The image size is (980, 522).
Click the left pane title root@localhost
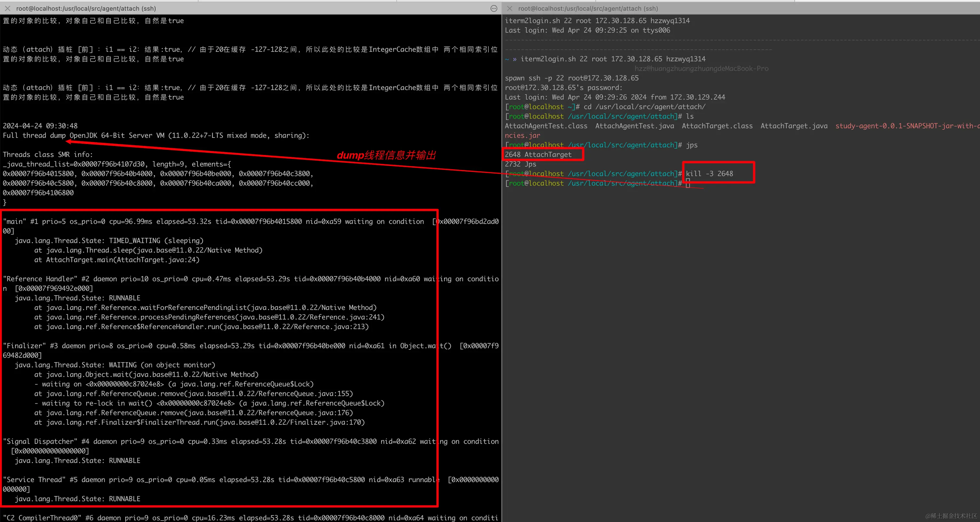click(x=86, y=8)
